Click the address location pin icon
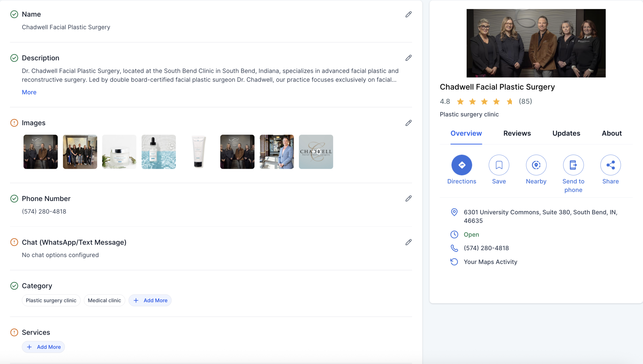The image size is (643, 364). click(454, 212)
